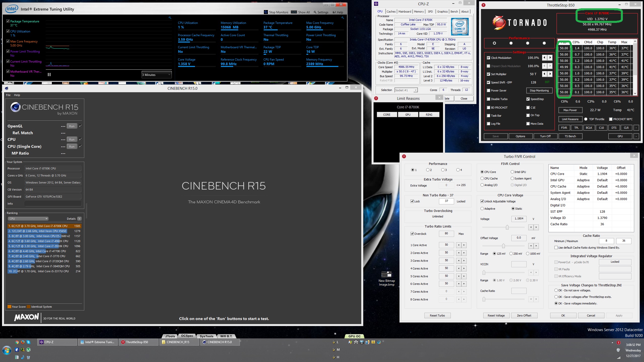Expand the Details panel in Cinebench ranking
The width and height of the screenshot is (644, 362).
(79, 218)
